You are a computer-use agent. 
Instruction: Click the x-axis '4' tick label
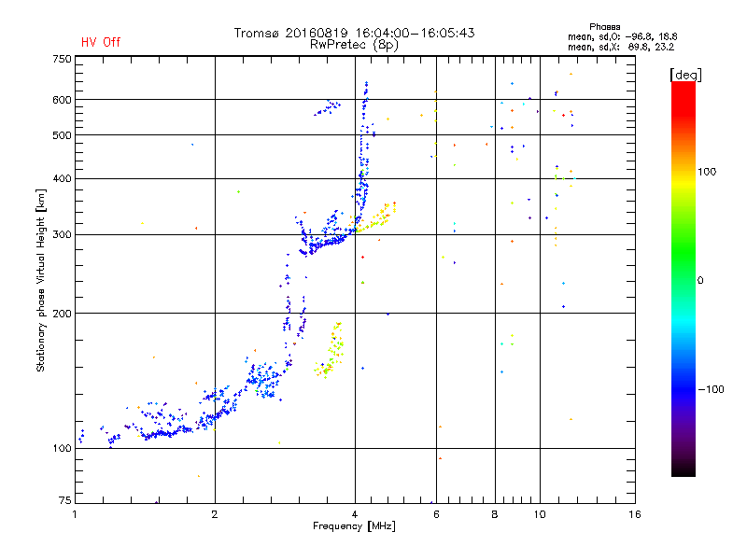click(355, 514)
